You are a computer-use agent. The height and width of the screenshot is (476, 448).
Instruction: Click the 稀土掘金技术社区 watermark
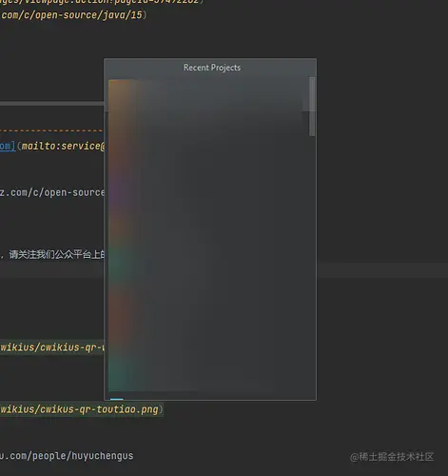click(392, 457)
